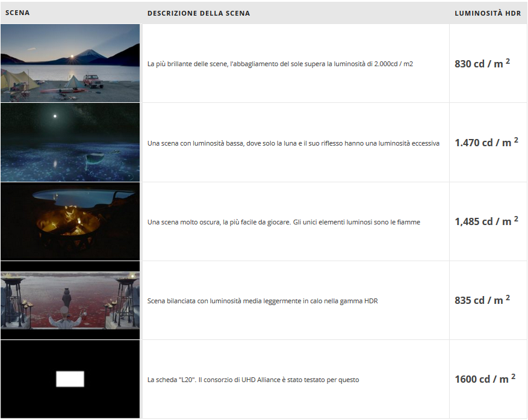Open the moonlit lake night scene thumbnail
Viewport: 528px width, 420px height.
70,143
